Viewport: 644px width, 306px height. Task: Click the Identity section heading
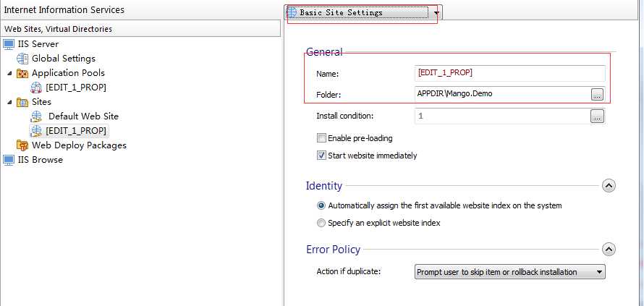[x=324, y=186]
